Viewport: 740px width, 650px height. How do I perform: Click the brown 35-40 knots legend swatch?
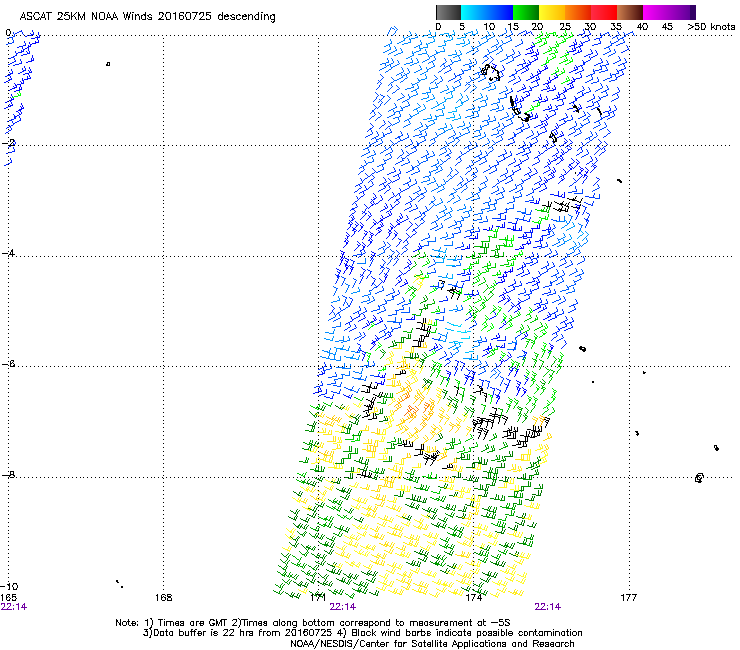point(630,12)
